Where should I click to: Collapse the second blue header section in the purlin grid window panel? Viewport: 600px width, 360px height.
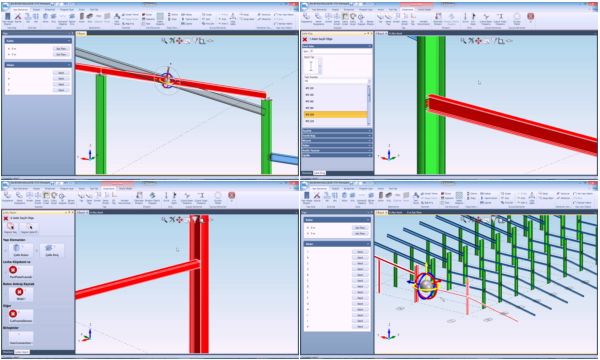(337, 244)
